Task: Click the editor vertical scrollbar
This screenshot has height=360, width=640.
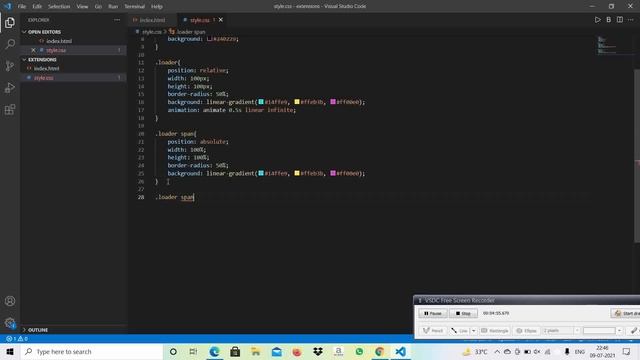Action: (637, 155)
